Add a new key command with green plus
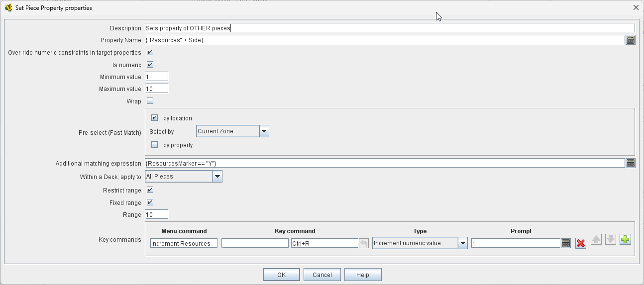The width and height of the screenshot is (644, 285). pyautogui.click(x=625, y=240)
